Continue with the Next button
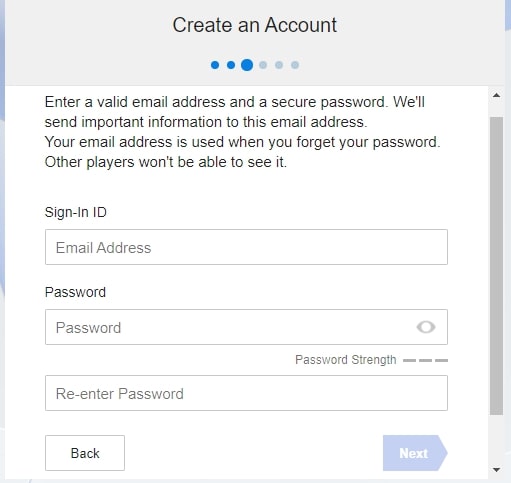 pyautogui.click(x=415, y=453)
